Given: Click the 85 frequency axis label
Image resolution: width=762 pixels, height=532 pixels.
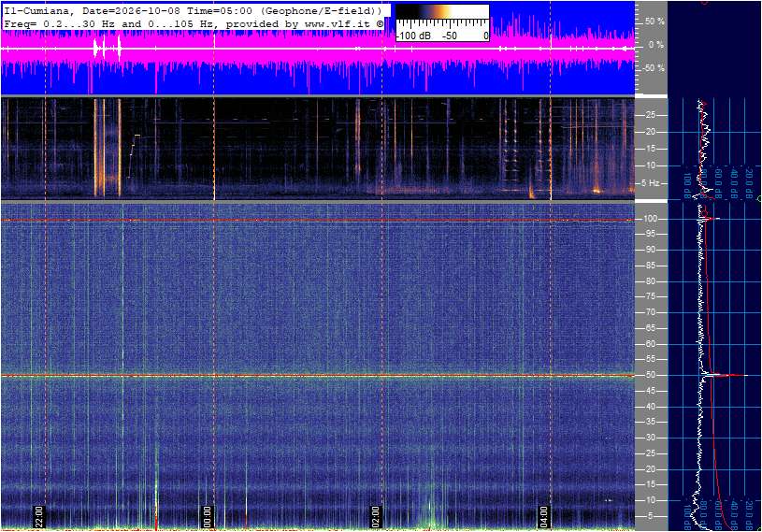Looking at the screenshot, I should pyautogui.click(x=650, y=266).
